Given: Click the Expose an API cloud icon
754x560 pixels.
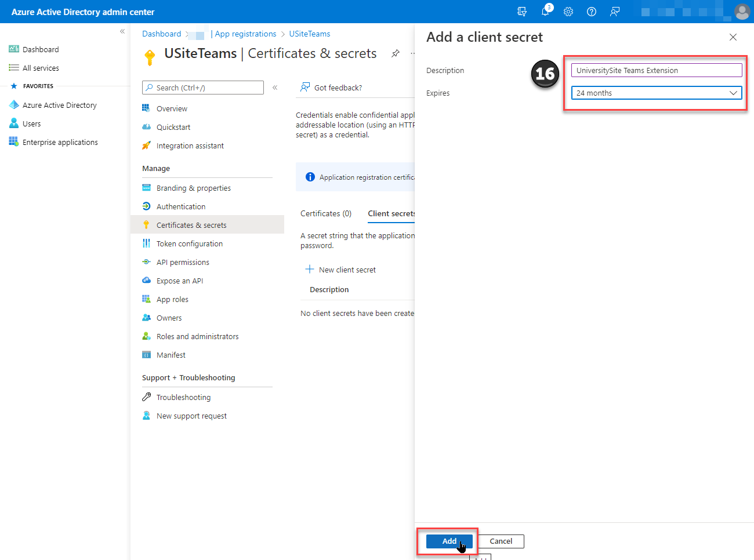Looking at the screenshot, I should click(146, 281).
